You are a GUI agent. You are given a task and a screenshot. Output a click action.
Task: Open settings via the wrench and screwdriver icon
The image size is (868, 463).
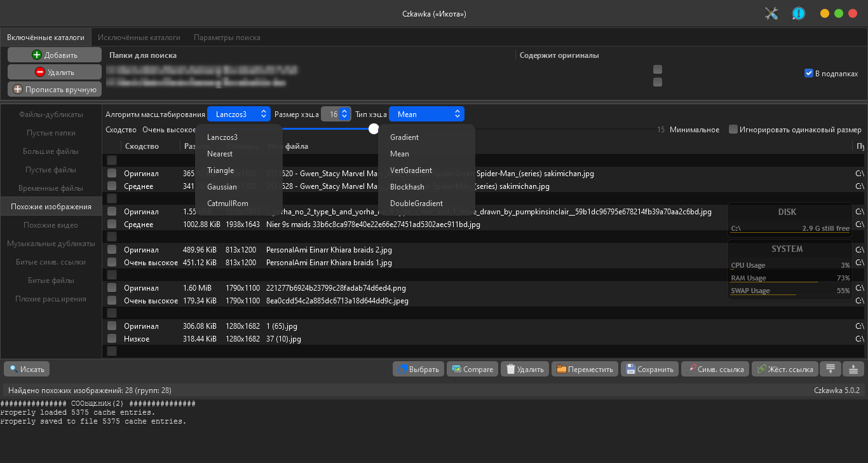point(771,13)
